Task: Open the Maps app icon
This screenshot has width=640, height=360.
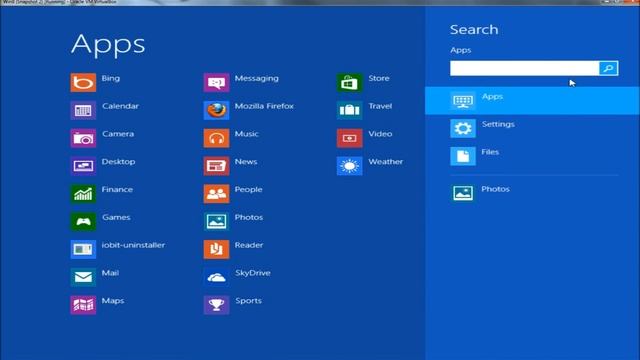Action: click(83, 304)
